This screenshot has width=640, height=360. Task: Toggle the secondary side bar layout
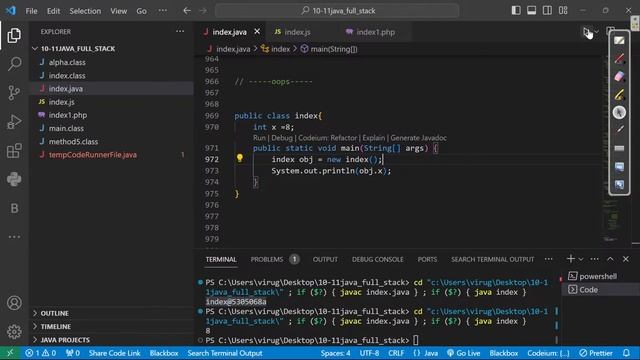(547, 11)
